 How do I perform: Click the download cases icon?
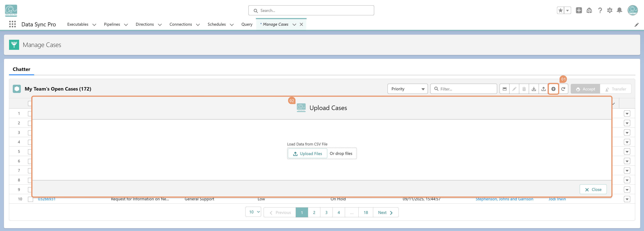534,89
